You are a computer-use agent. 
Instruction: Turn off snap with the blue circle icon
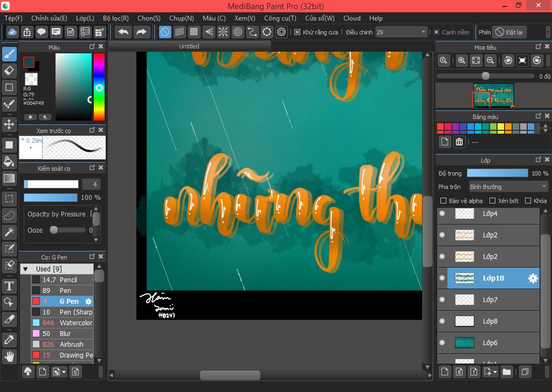tap(165, 32)
